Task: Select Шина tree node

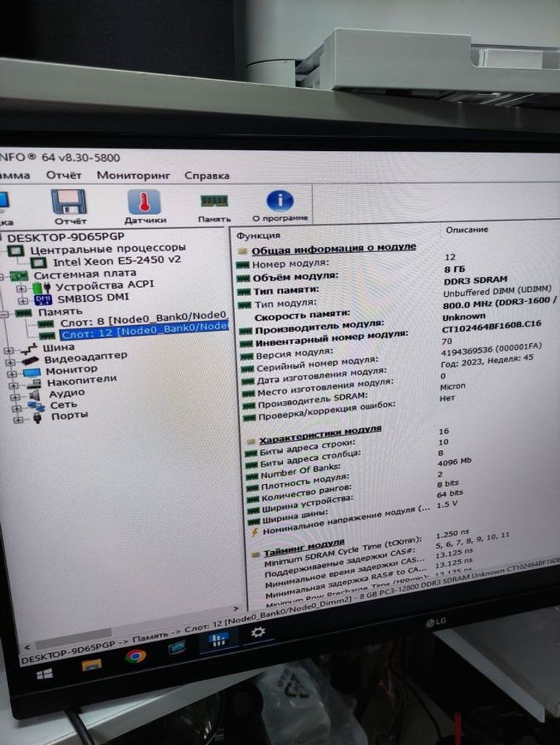Action: [x=58, y=347]
